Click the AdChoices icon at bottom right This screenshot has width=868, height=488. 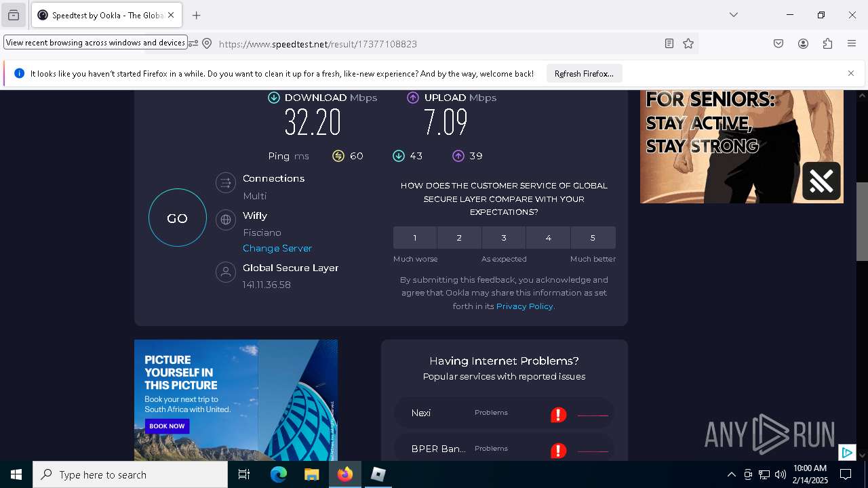pyautogui.click(x=847, y=453)
